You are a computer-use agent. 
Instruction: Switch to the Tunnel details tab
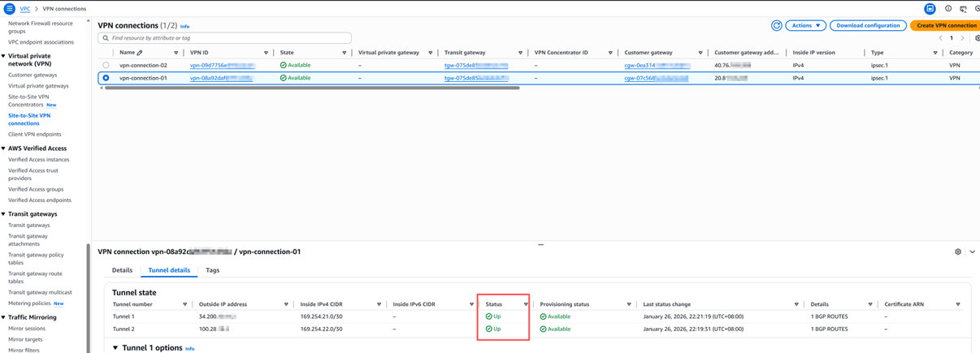pyautogui.click(x=169, y=270)
